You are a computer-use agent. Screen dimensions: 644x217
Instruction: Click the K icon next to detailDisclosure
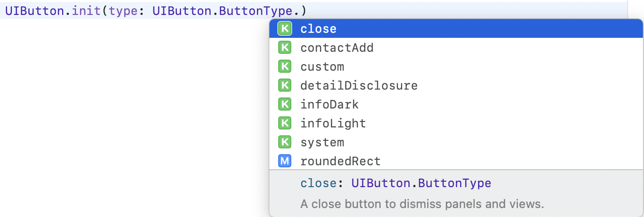284,86
